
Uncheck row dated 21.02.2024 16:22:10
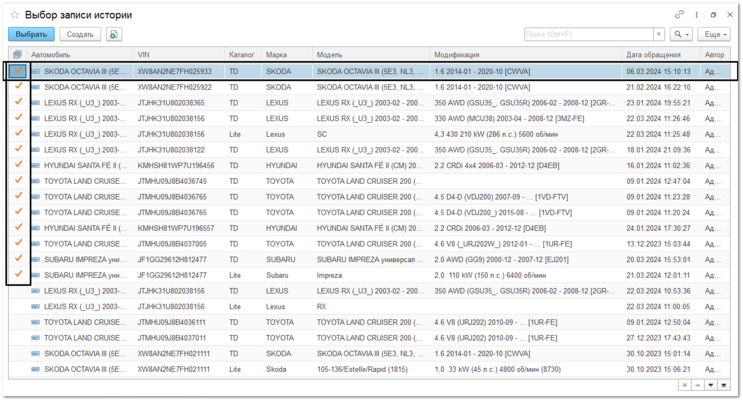pyautogui.click(x=18, y=86)
